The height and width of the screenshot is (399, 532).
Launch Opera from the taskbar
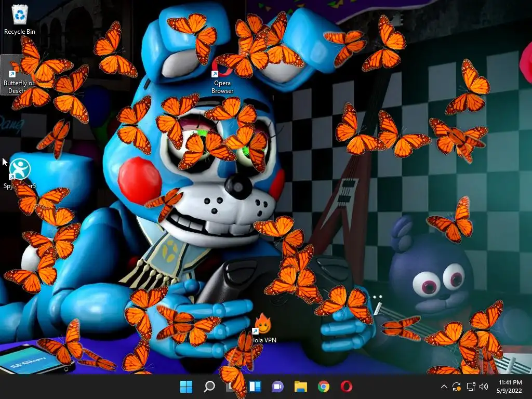coord(347,387)
